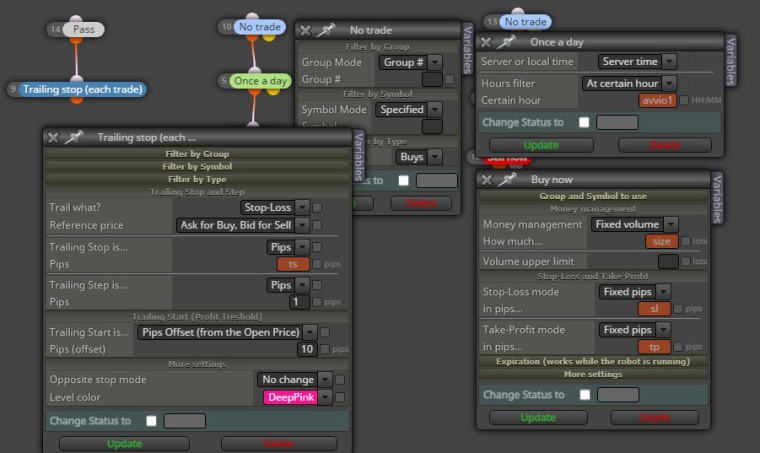Open the Hours filter dropdown
Viewport: 760px width, 453px height.
pyautogui.click(x=629, y=83)
